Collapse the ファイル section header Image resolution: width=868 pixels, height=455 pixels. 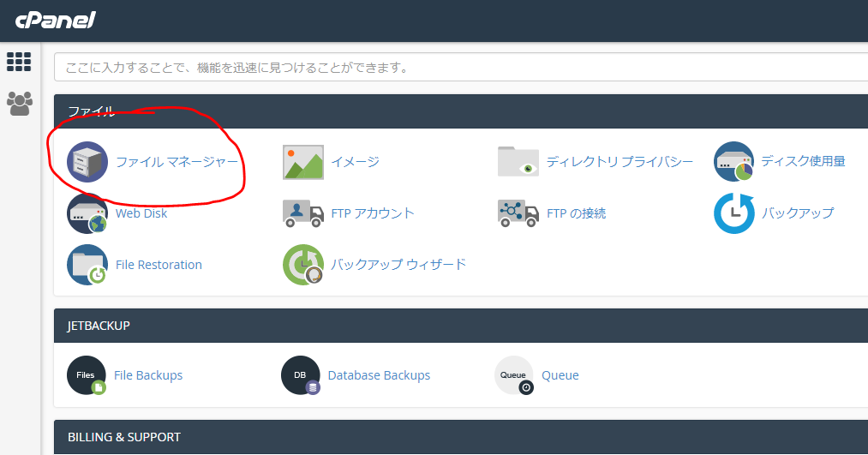pyautogui.click(x=461, y=111)
